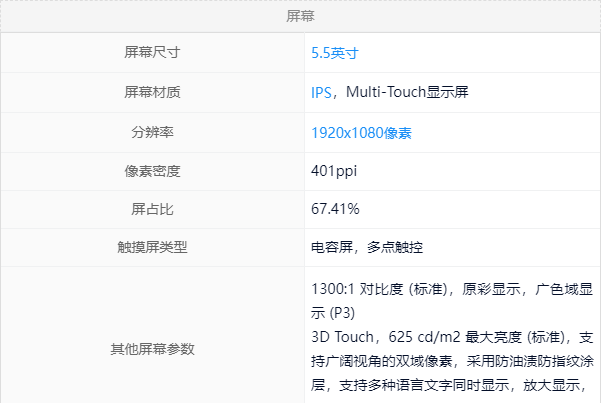The width and height of the screenshot is (601, 403).
Task: Select the 触摸屏类型 row label
Action: click(x=152, y=247)
